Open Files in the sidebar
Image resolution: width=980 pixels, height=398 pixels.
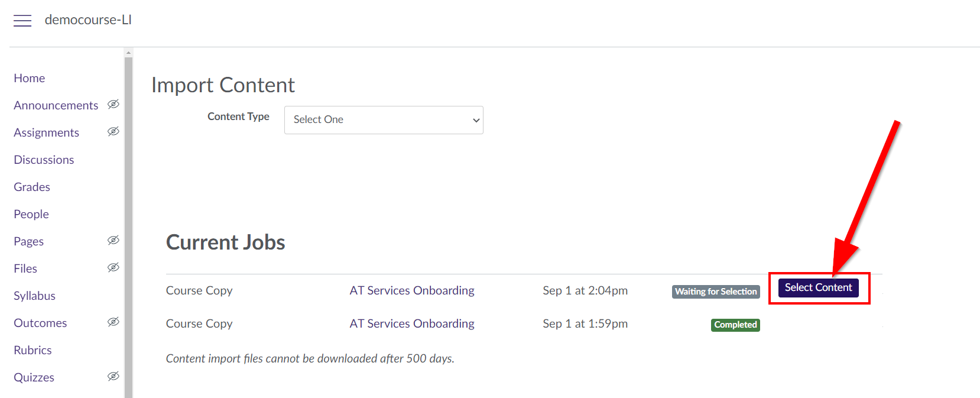25,268
